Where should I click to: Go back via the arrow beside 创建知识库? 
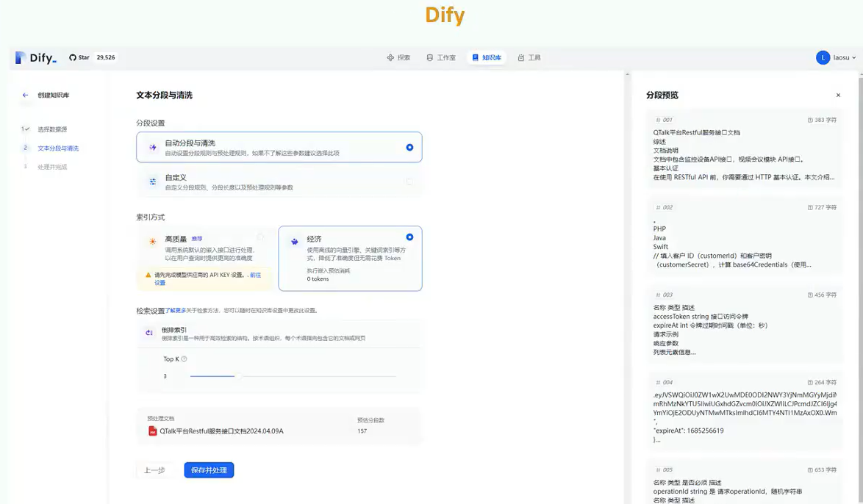pyautogui.click(x=25, y=96)
